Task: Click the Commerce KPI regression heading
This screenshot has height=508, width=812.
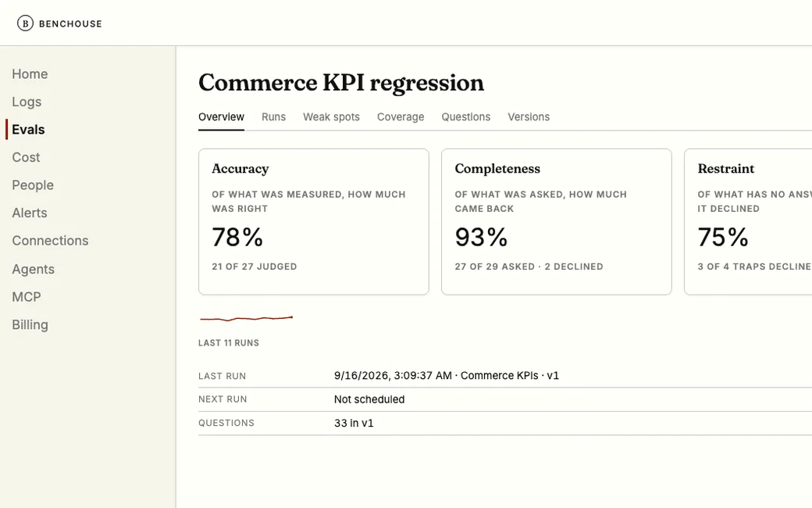Action: pos(341,83)
